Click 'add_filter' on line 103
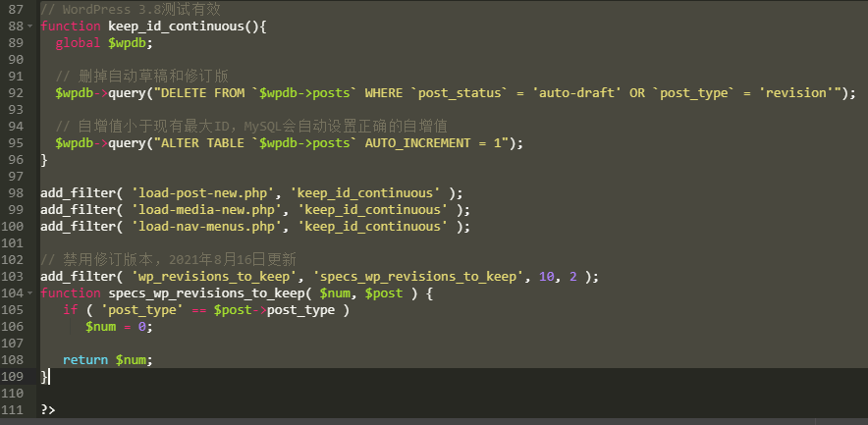Screen dimensions: 868x425 coord(78,276)
